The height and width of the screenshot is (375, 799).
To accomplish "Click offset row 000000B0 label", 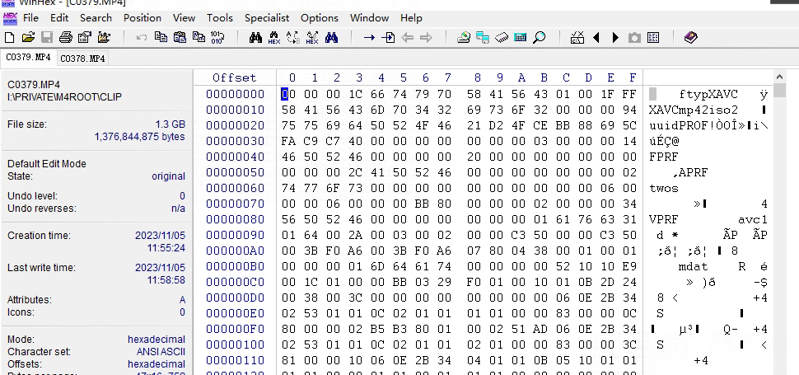I will coord(235,266).
